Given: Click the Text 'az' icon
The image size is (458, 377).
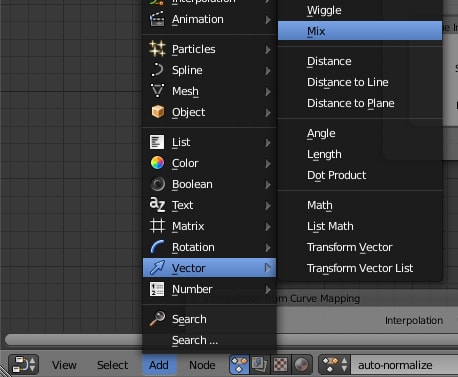Looking at the screenshot, I should pyautogui.click(x=157, y=205).
